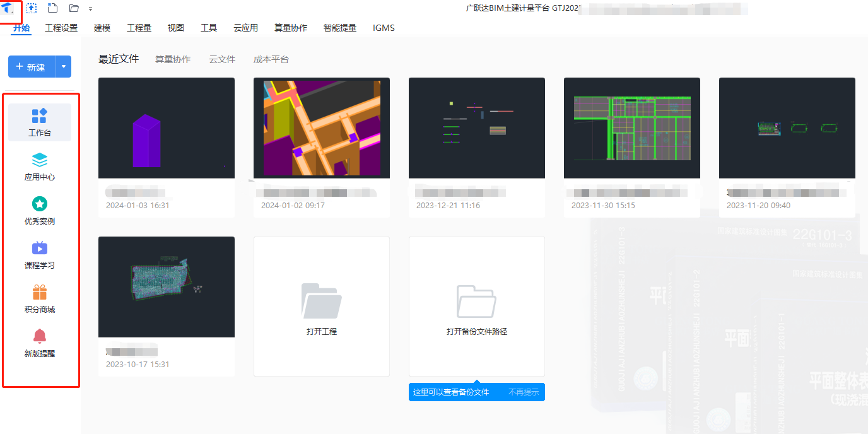
Task: Switch to 云文件 tab
Action: click(x=222, y=59)
